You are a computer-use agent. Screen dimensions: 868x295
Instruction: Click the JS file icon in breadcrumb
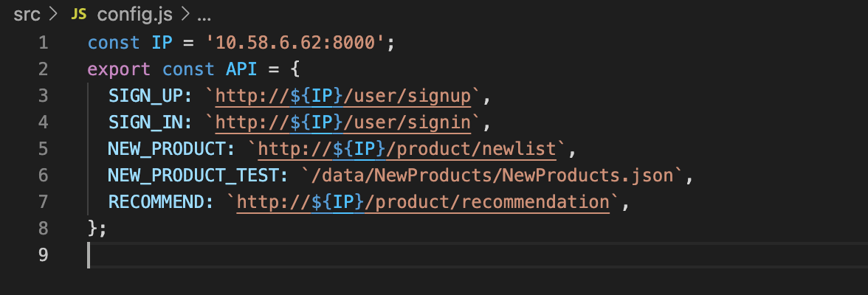pos(79,15)
